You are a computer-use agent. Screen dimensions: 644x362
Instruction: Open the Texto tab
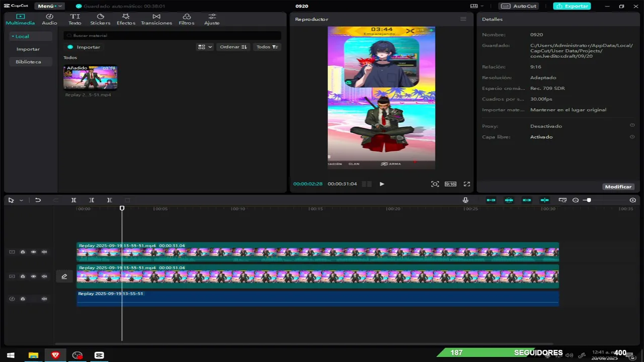[75, 19]
